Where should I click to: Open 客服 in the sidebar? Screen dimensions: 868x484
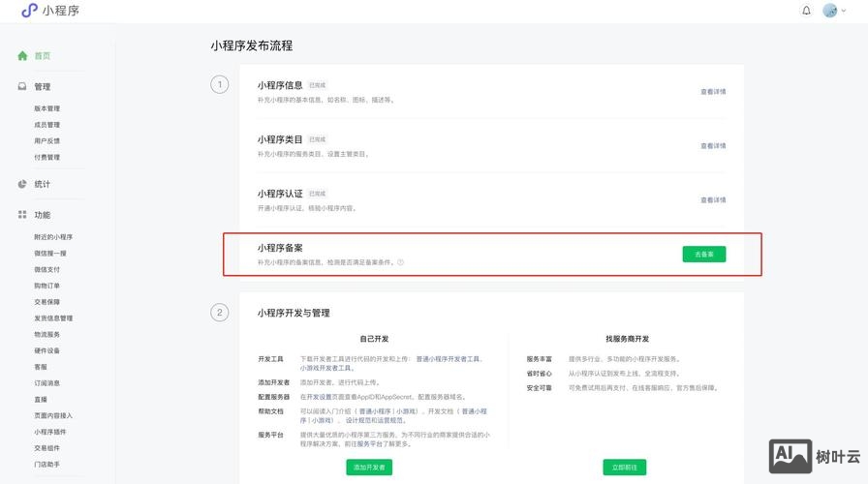tap(41, 367)
